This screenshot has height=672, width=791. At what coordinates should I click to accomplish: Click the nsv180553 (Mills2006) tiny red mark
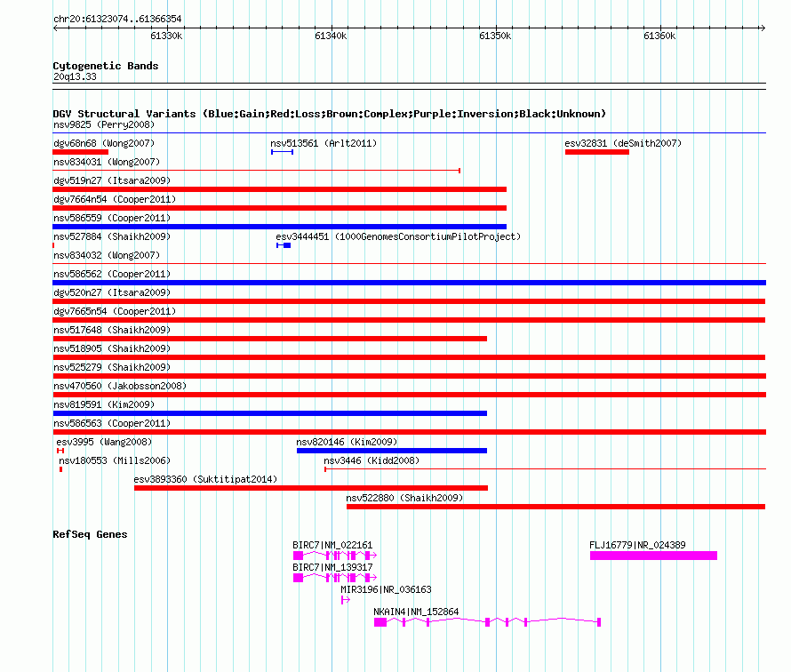click(x=61, y=469)
